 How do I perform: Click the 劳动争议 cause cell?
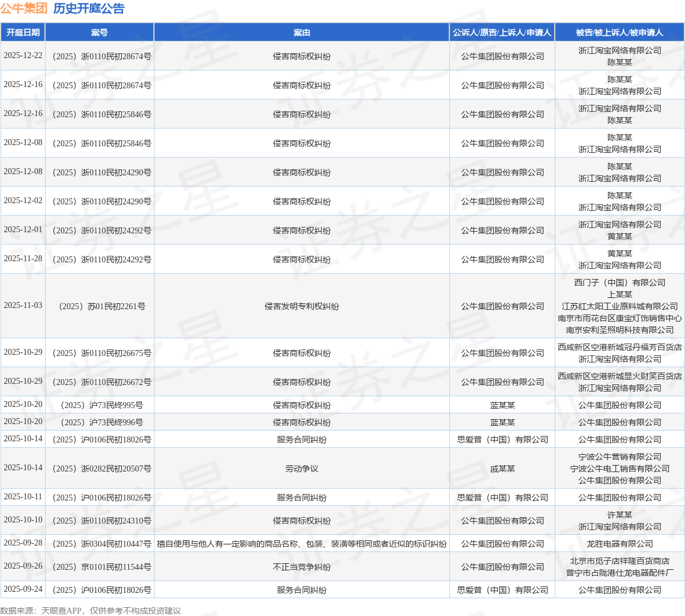(302, 469)
